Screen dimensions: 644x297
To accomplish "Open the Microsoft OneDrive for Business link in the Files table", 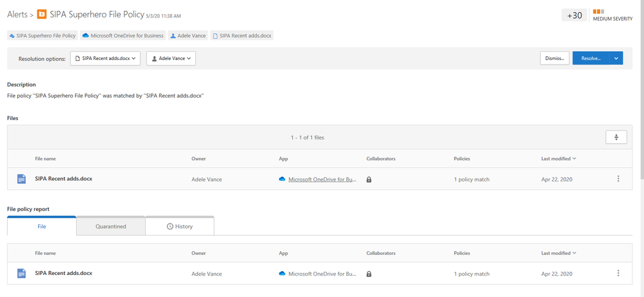I will click(x=322, y=179).
